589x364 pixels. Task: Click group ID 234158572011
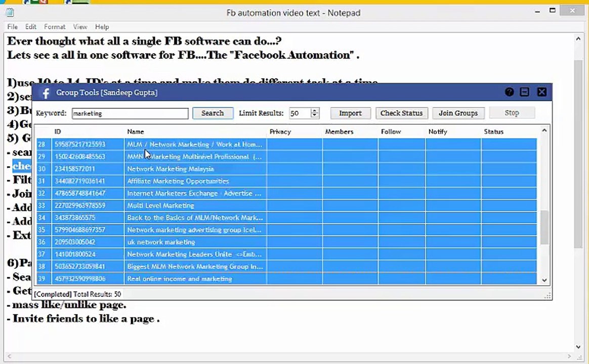coord(75,169)
